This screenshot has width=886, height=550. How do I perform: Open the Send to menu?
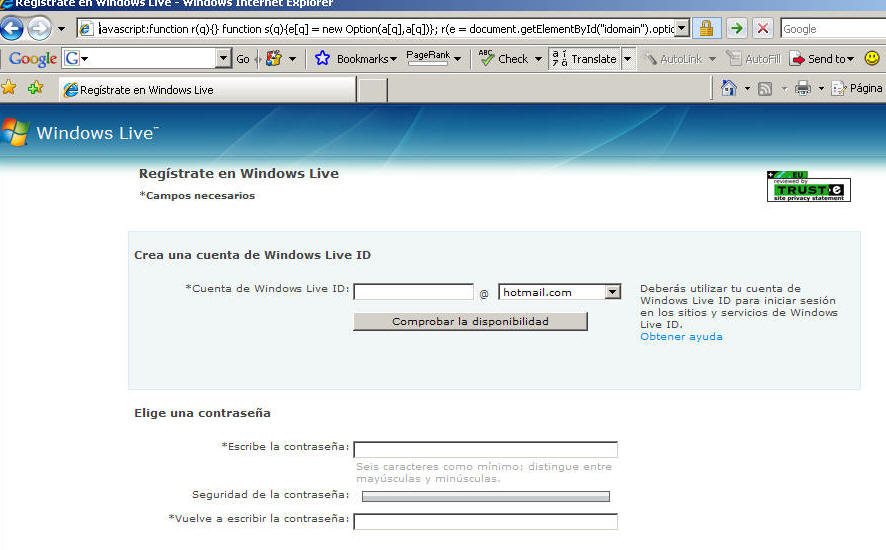coord(822,59)
